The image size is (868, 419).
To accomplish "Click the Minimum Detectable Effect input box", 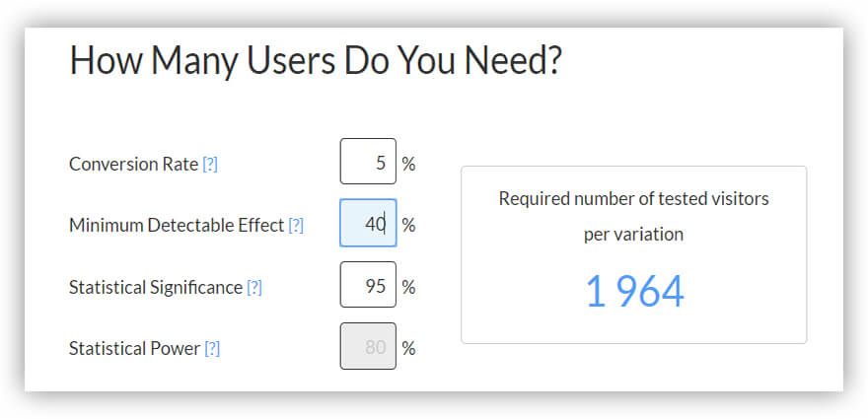I will (x=368, y=223).
